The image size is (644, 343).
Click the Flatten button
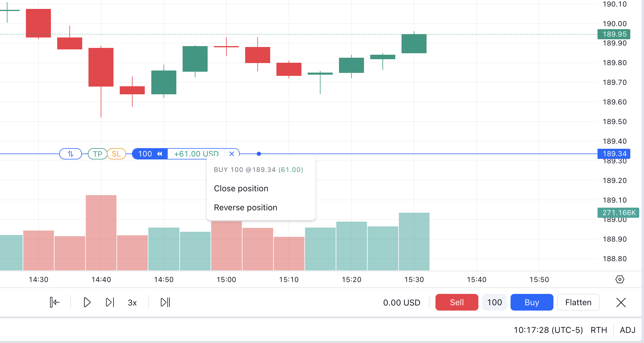click(x=578, y=302)
